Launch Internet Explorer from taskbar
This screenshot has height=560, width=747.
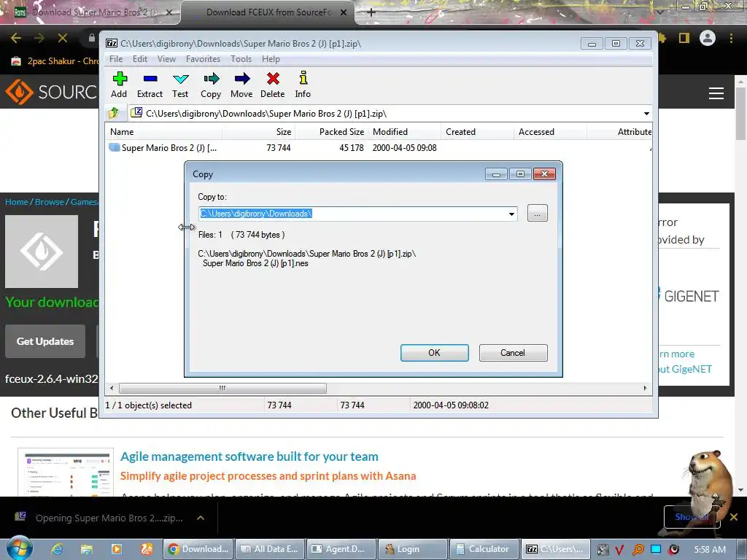57,549
